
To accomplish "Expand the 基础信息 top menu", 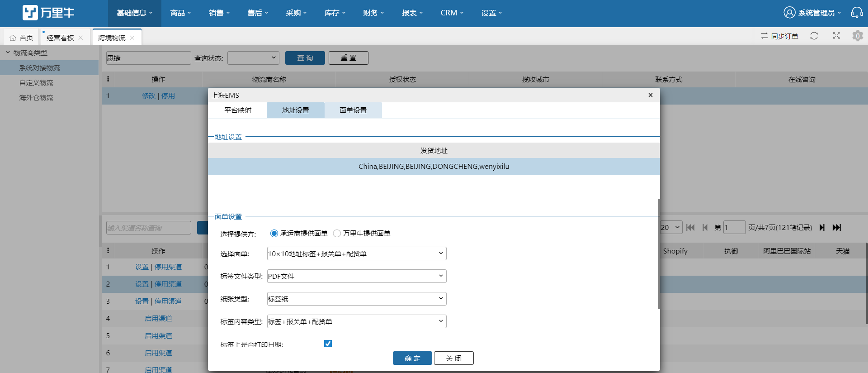I will click(135, 13).
